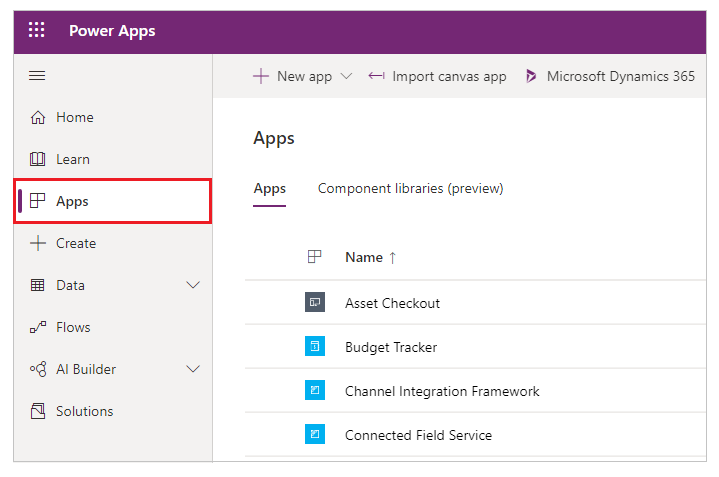This screenshot has height=477, width=719.
Task: Click Import canvas app button
Action: click(437, 76)
